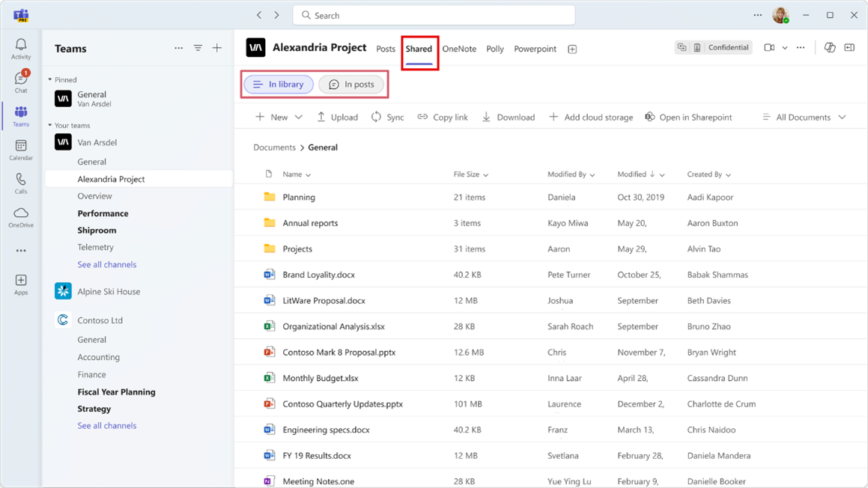
Task: Click Download in the toolbar
Action: tap(509, 117)
